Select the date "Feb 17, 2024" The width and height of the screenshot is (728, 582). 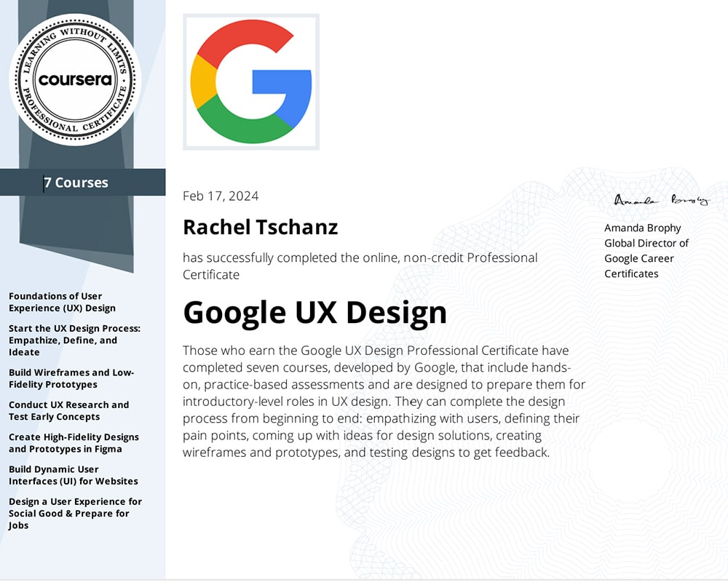coord(221,195)
